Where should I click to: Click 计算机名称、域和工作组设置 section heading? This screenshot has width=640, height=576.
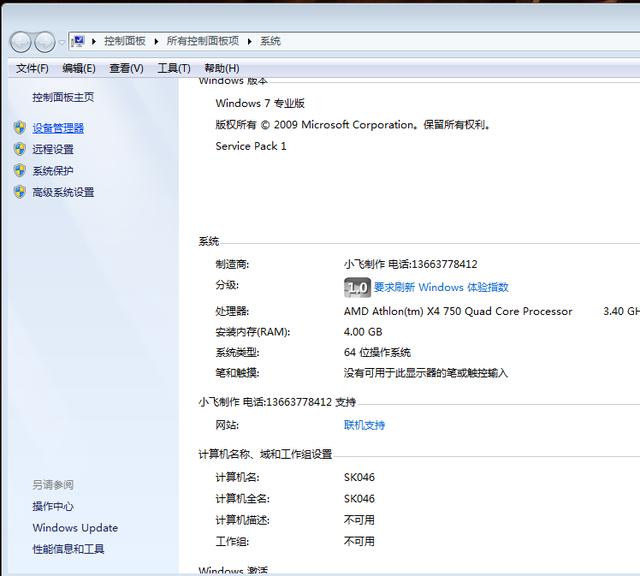[x=265, y=454]
